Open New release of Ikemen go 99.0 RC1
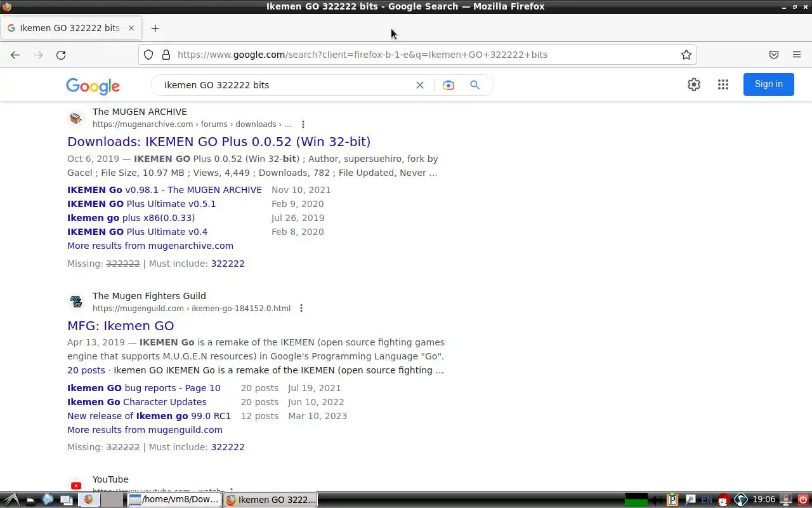This screenshot has height=508, width=812. point(149,416)
